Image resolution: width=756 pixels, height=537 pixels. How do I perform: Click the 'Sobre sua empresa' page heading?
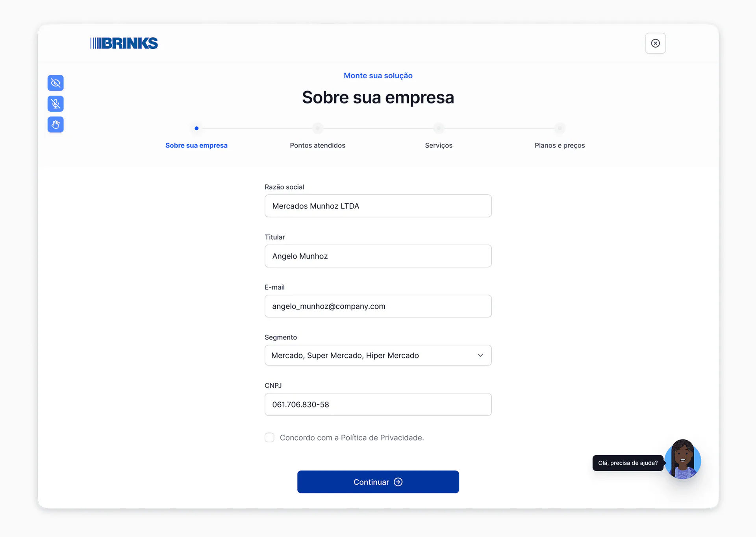click(378, 98)
